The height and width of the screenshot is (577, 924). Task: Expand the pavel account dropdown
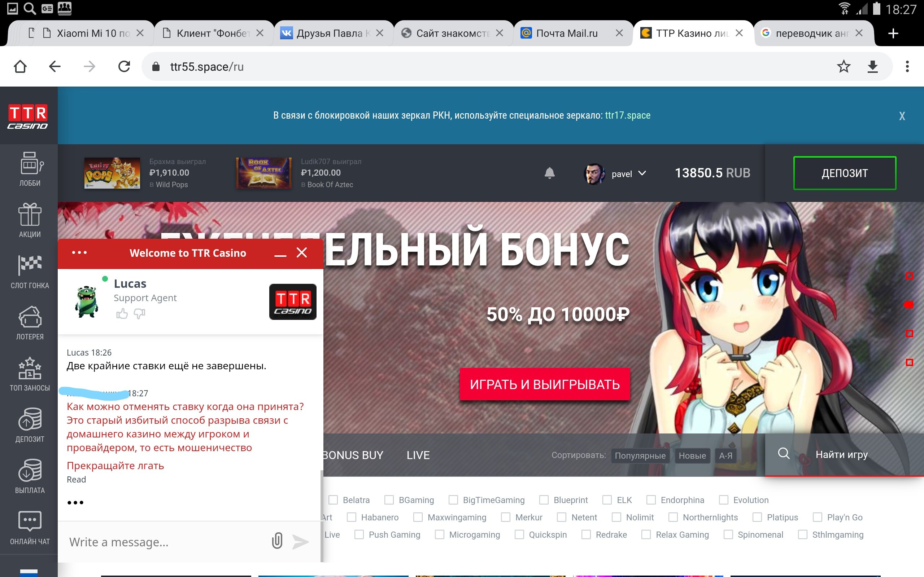point(642,173)
